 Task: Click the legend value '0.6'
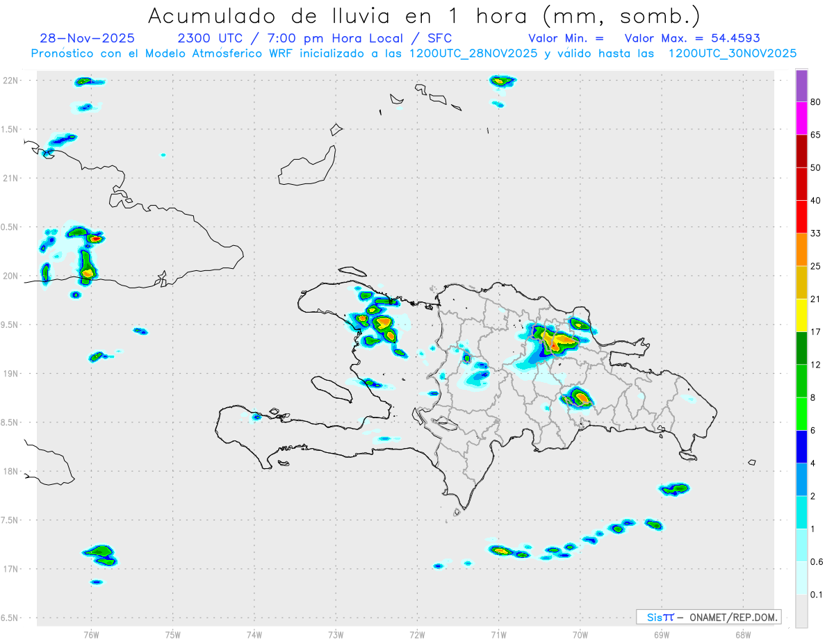(x=817, y=561)
